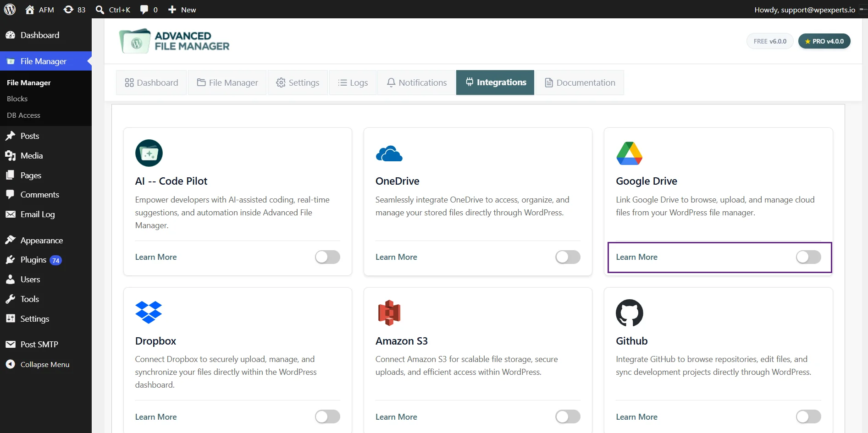Viewport: 868px width, 433px height.
Task: Open Post SMTP from sidebar
Action: click(46, 345)
